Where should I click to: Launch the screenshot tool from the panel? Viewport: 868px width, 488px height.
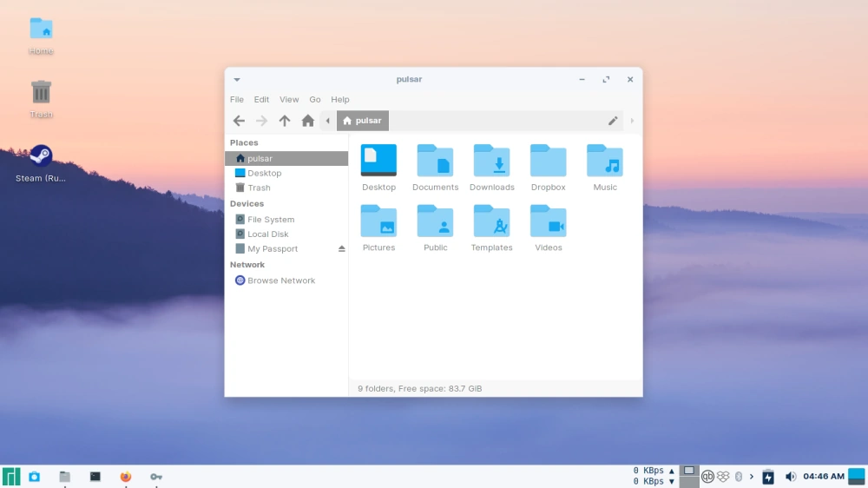pyautogui.click(x=35, y=477)
